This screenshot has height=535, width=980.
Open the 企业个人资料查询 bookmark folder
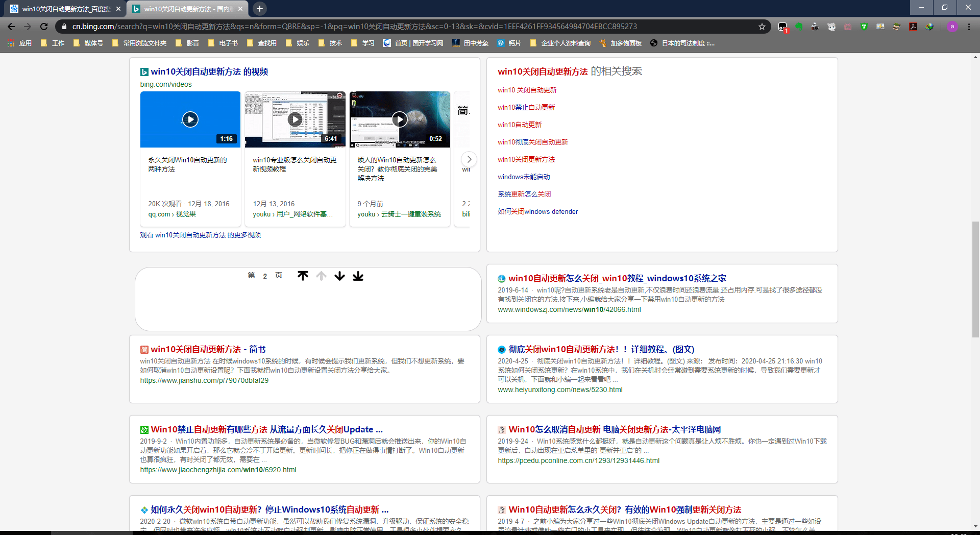point(560,43)
